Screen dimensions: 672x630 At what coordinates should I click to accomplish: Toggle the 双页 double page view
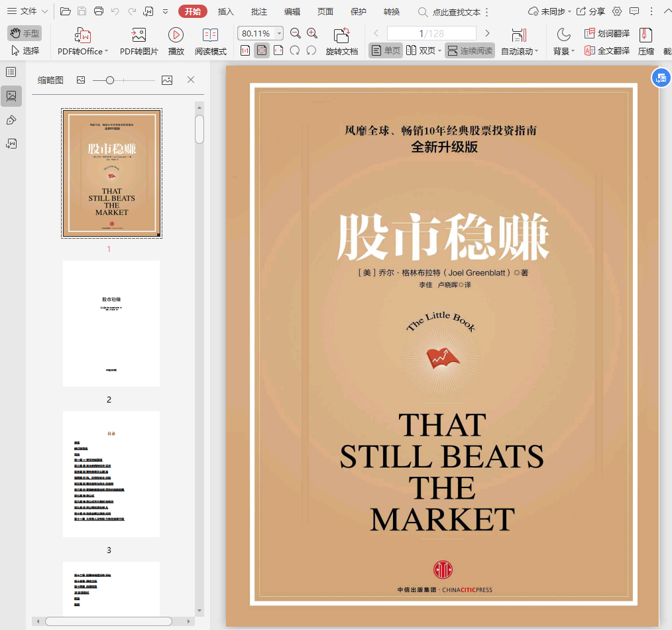[420, 50]
